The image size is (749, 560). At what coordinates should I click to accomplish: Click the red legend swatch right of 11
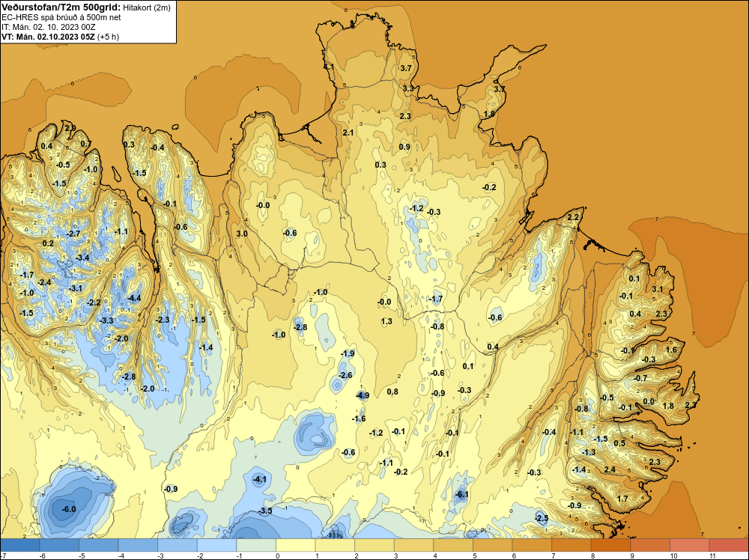pos(729,545)
